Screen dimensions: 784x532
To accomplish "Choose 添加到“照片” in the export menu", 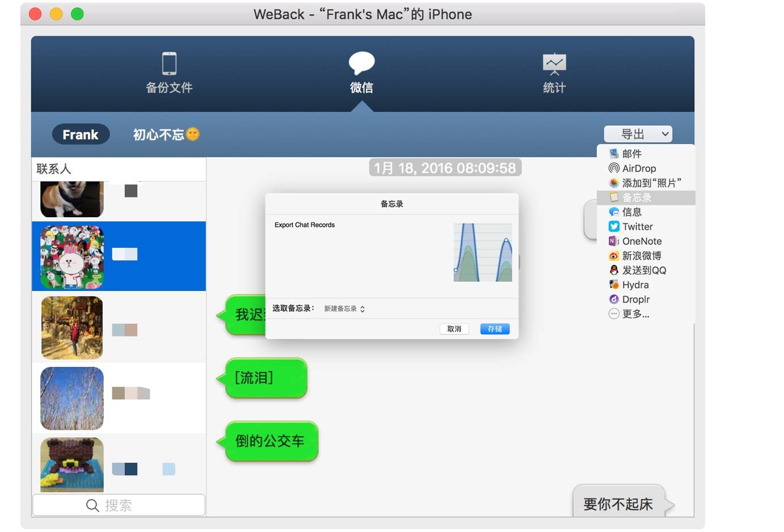I will tap(646, 183).
